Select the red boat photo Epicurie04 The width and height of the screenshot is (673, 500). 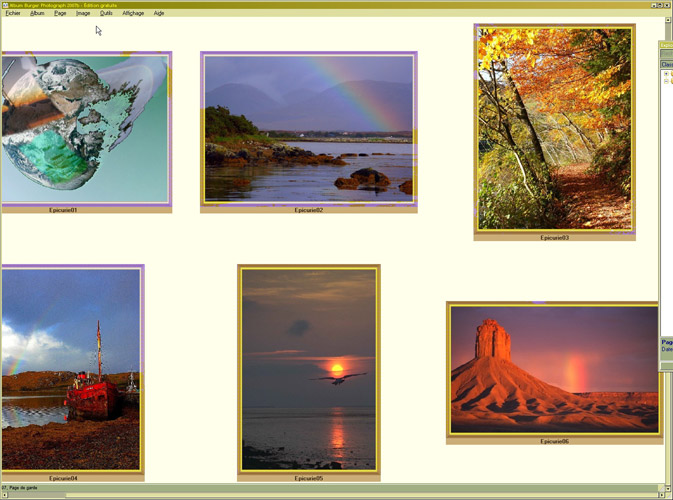70,369
